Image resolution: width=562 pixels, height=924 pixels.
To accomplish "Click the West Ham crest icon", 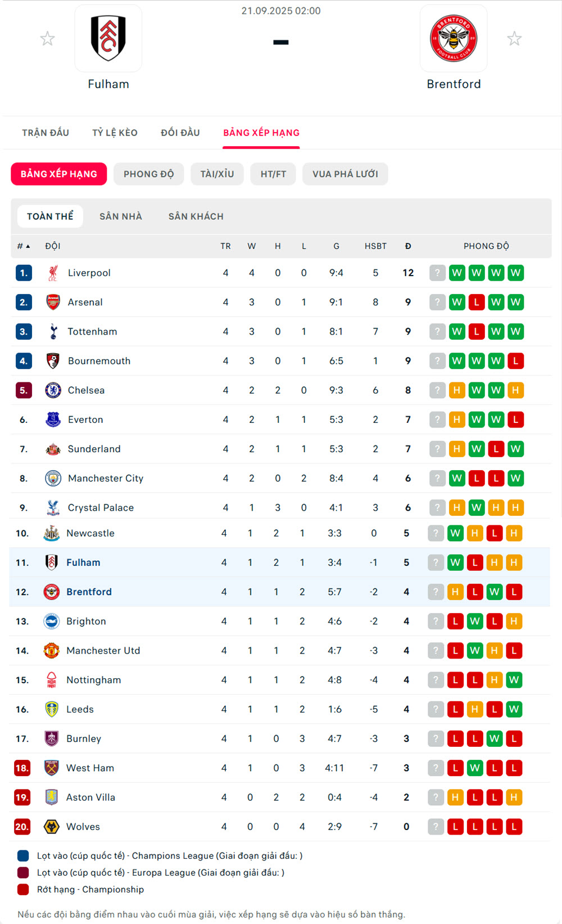I will (x=52, y=768).
